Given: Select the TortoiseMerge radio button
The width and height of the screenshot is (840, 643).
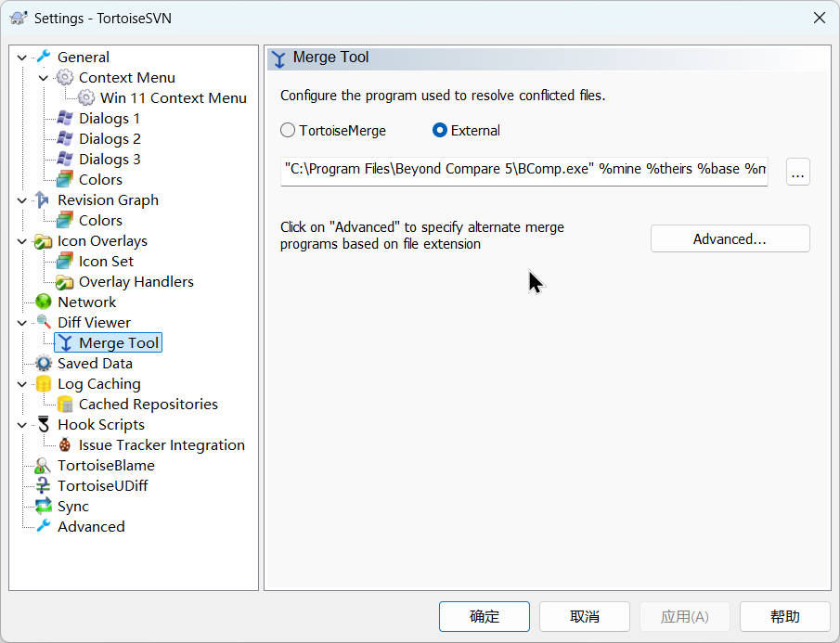Looking at the screenshot, I should pyautogui.click(x=289, y=131).
